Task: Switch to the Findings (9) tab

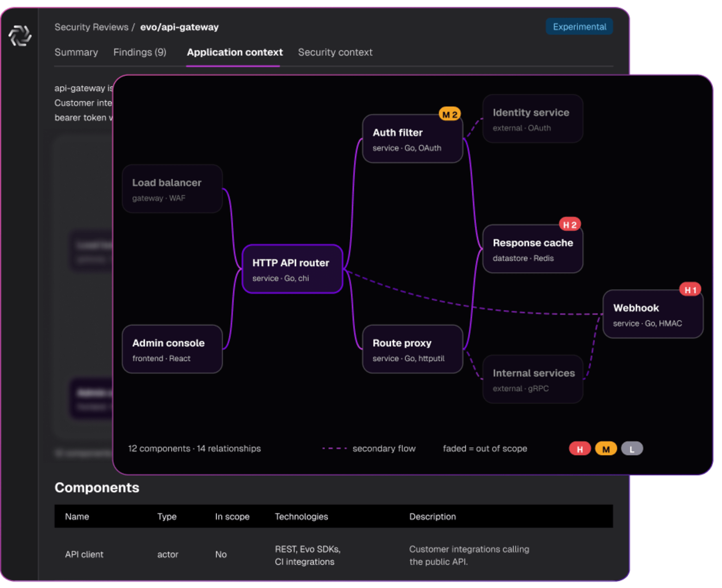Action: click(x=140, y=52)
